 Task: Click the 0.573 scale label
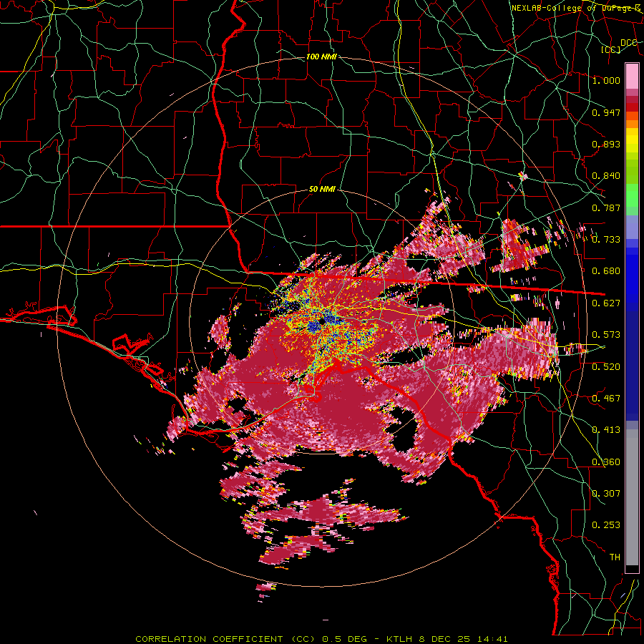point(606,335)
